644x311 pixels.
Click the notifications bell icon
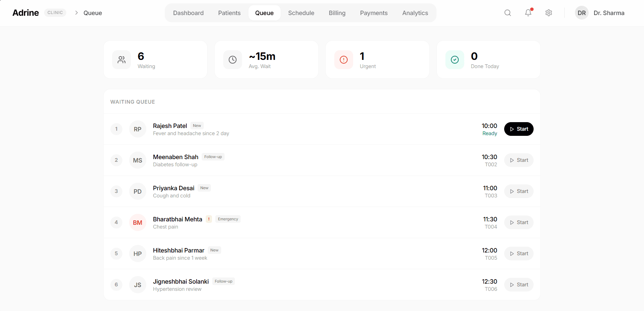[x=528, y=13]
